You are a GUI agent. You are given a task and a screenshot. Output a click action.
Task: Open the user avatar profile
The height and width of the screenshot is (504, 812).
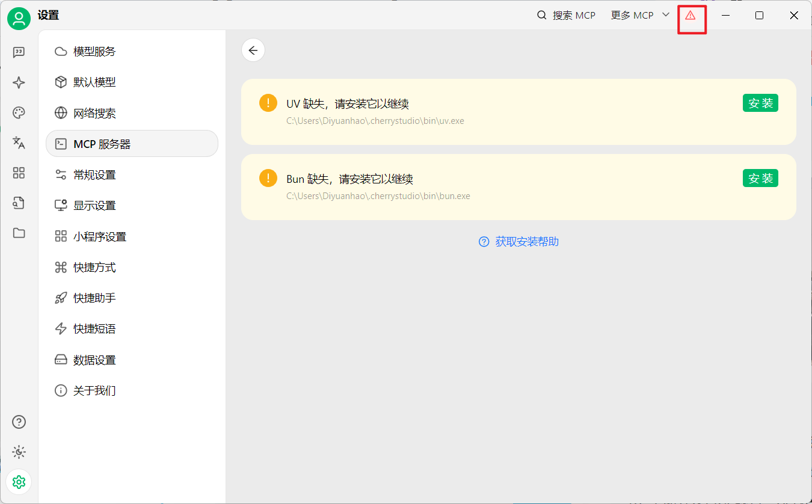coord(19,19)
